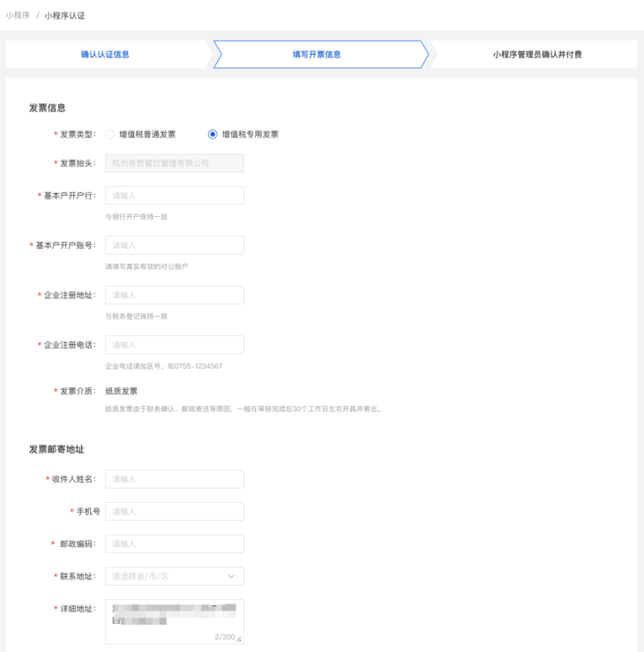Click hint 请填写真实有效的对公账户
Image resolution: width=644 pixels, height=652 pixels.
pos(146,266)
